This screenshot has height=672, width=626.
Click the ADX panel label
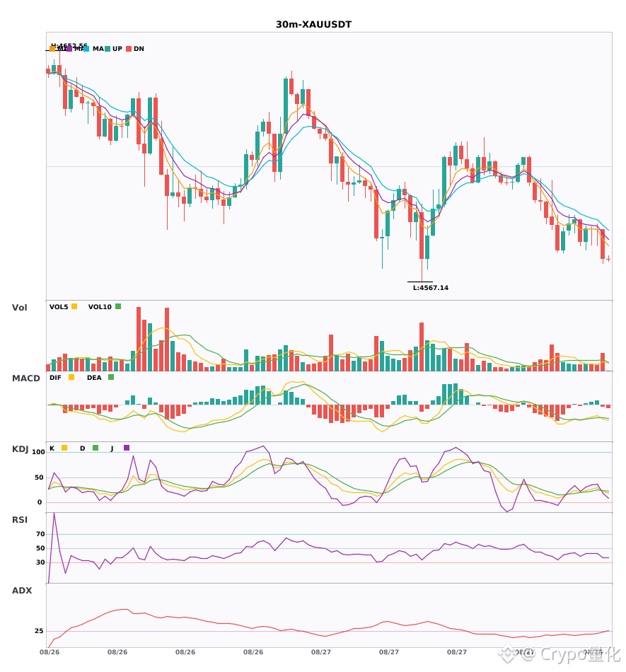coord(22,591)
